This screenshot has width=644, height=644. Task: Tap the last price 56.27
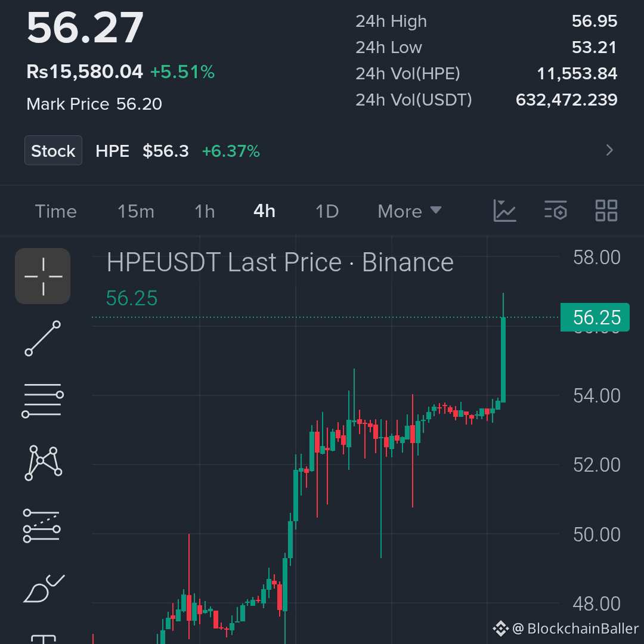[85, 27]
